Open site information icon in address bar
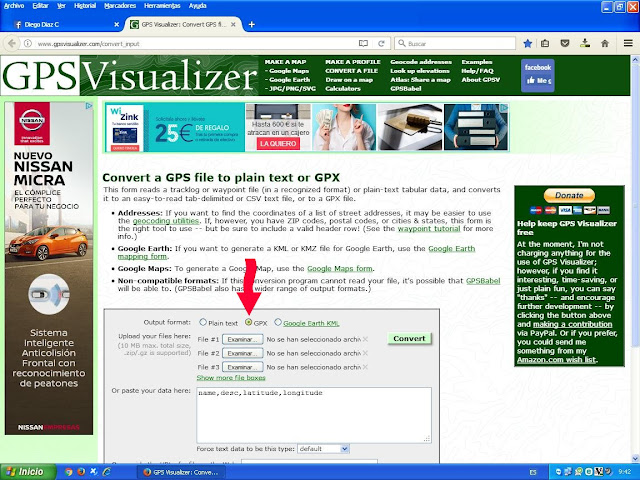Image resolution: width=640 pixels, height=480 pixels. click(x=27, y=43)
